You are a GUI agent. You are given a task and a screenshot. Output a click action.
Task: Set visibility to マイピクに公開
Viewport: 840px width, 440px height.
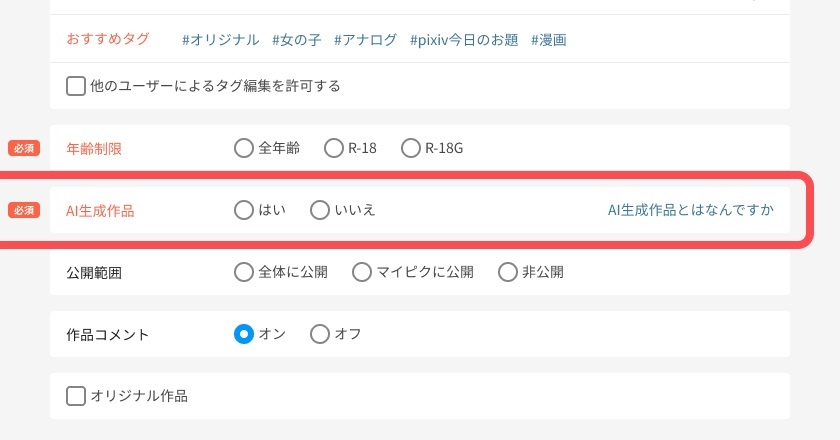point(361,272)
